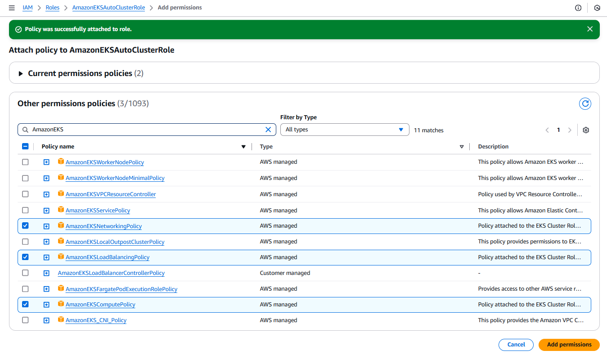The width and height of the screenshot is (607, 364).
Task: Uncheck the AmazonEKSLoadBalancingPolicy checkbox
Action: [25, 257]
